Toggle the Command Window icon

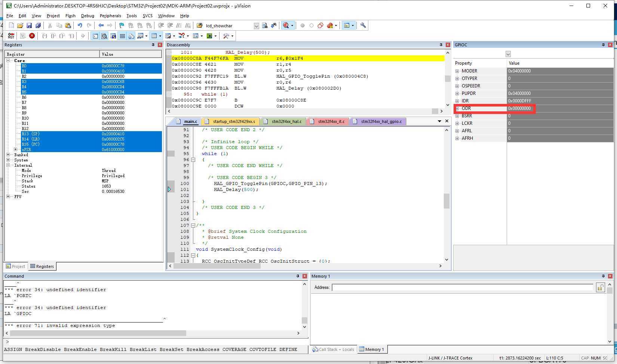tap(95, 36)
